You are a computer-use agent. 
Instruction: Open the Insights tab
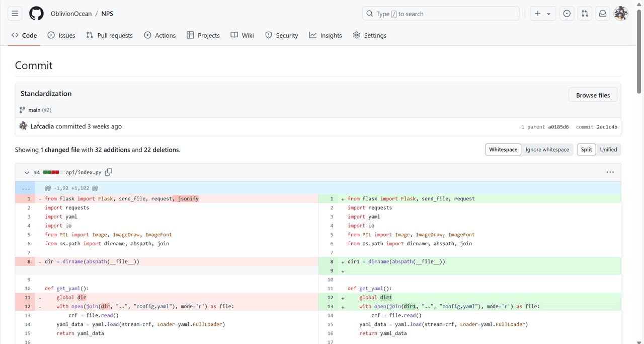coord(326,35)
